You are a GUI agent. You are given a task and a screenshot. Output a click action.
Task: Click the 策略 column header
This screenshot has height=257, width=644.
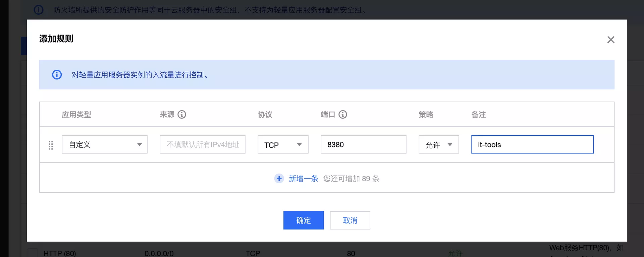[426, 115]
